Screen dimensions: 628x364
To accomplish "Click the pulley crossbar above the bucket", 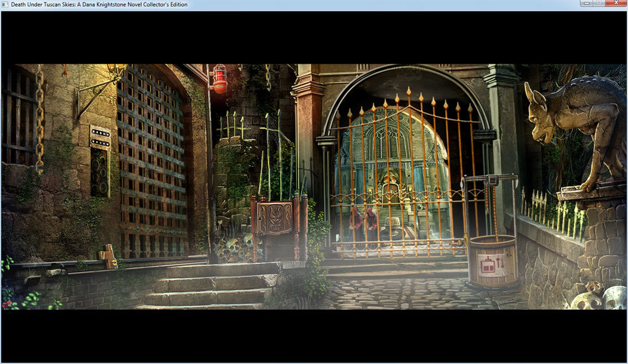I will pos(489,180).
